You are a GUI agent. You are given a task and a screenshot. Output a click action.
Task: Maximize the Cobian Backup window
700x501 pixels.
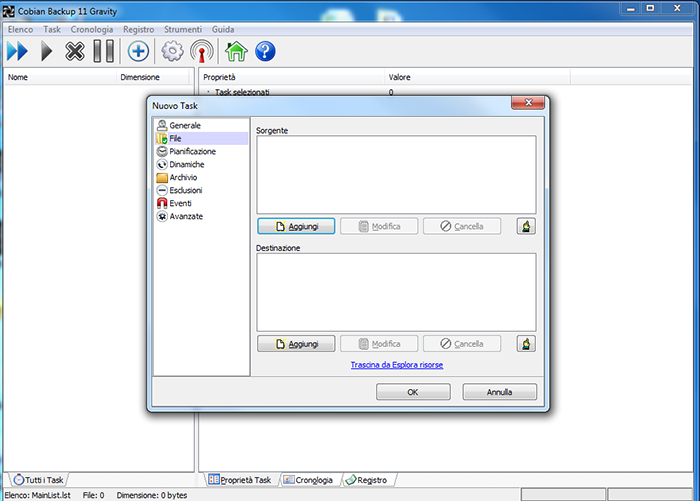pyautogui.click(x=650, y=8)
